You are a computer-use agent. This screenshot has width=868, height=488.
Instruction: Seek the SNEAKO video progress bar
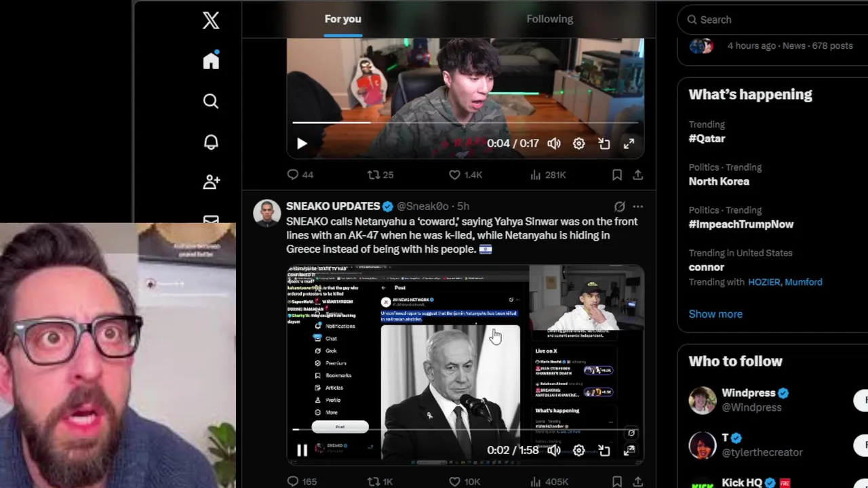(x=465, y=430)
